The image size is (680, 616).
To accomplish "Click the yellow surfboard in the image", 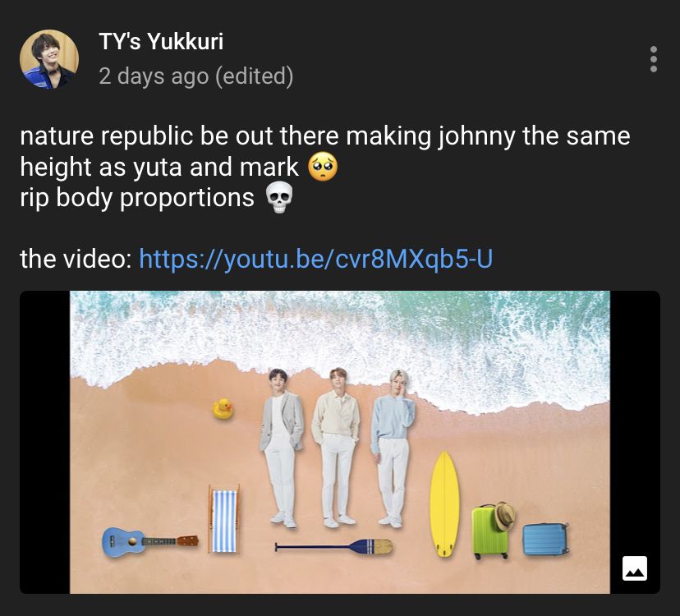I will click(444, 504).
